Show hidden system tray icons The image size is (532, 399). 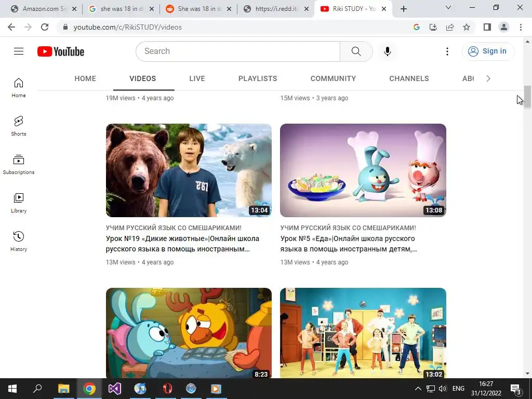click(418, 389)
